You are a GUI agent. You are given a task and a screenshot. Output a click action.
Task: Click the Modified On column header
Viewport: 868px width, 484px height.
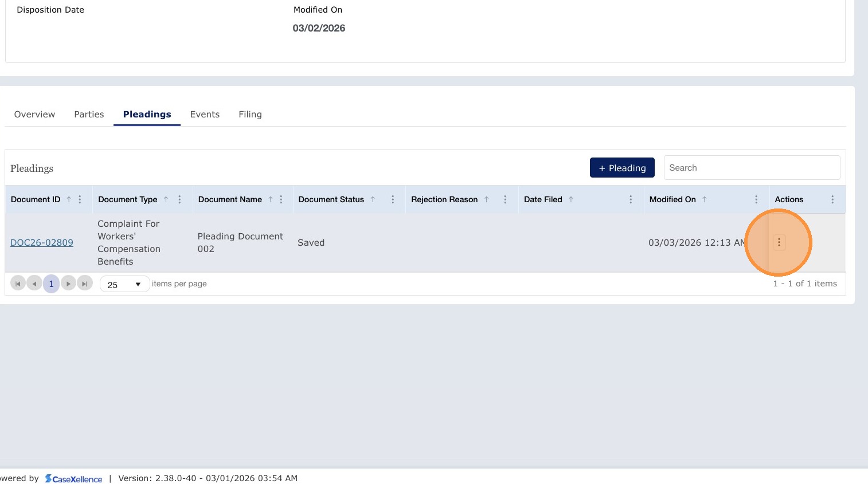tap(672, 199)
